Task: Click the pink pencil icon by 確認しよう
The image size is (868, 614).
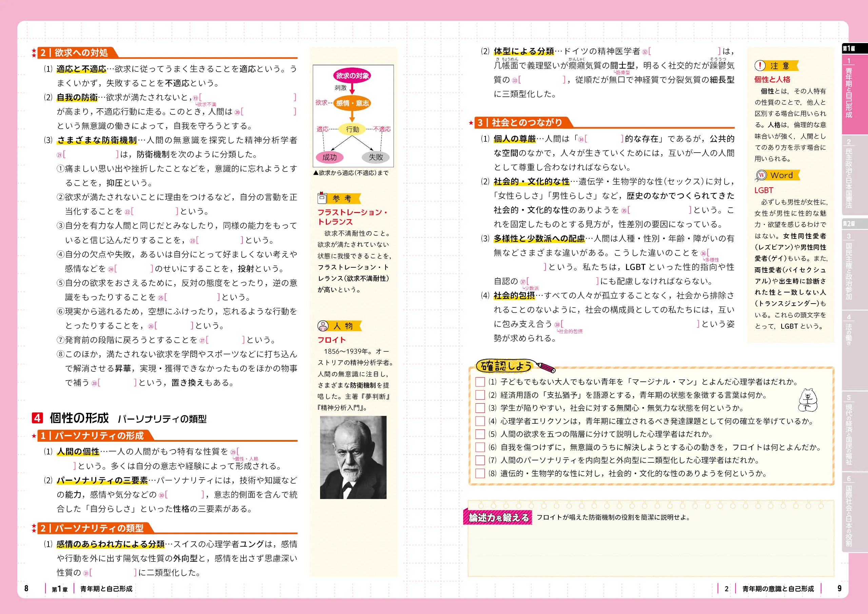Action: pos(546,367)
